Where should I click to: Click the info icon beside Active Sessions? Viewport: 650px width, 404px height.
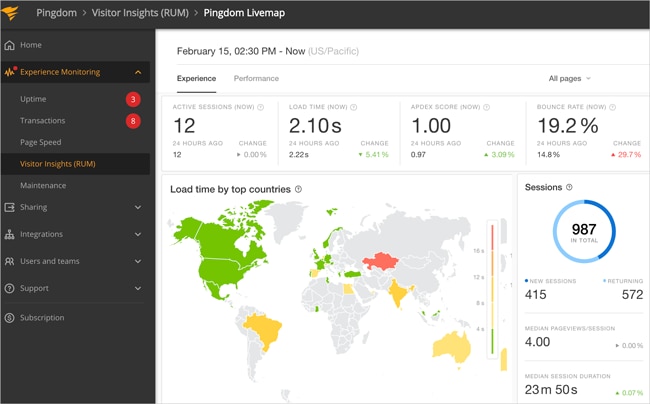click(x=260, y=107)
